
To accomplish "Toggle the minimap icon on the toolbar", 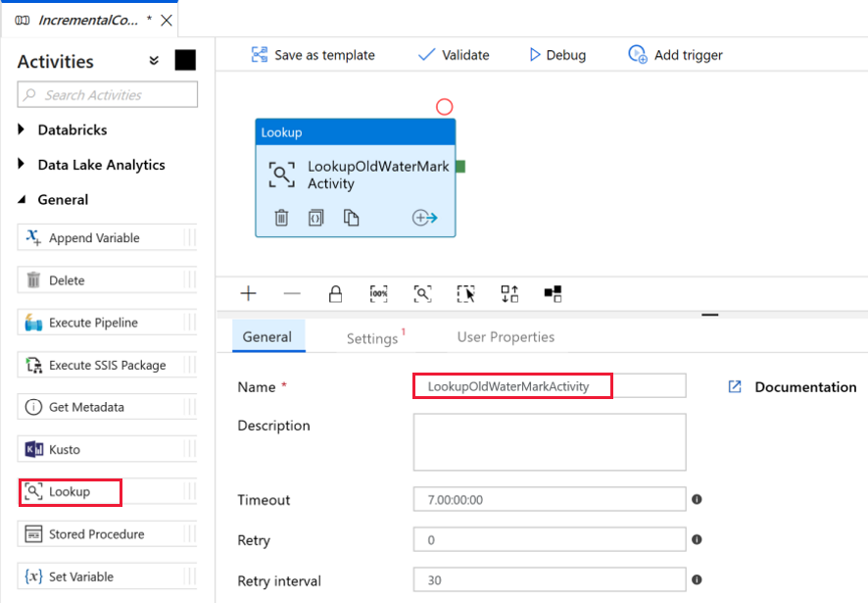I will (552, 292).
